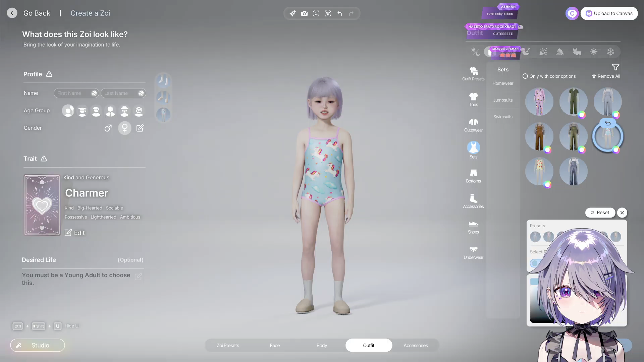
Task: Select the male gender icon
Action: point(108,128)
